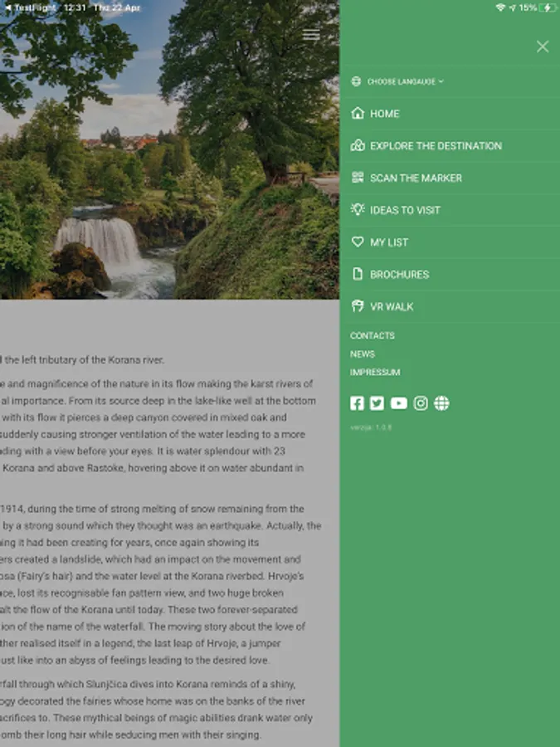The height and width of the screenshot is (747, 560).
Task: Open the Instagram social icon
Action: (421, 403)
